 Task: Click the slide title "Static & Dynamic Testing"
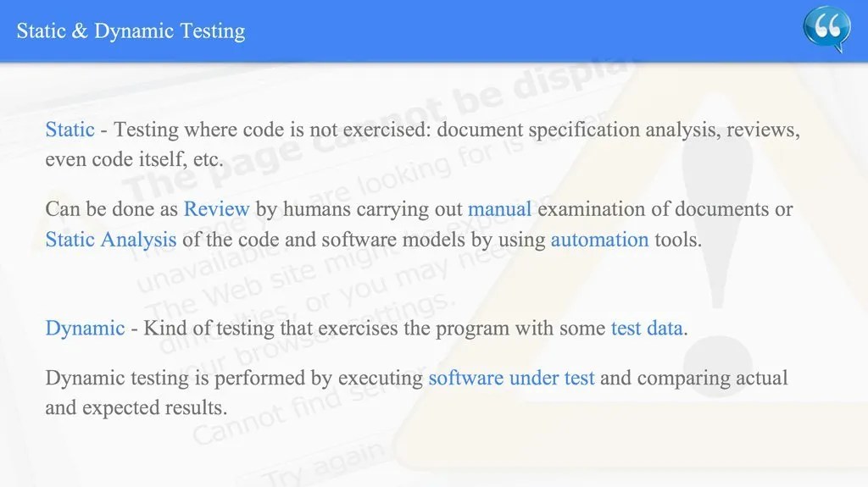[131, 31]
